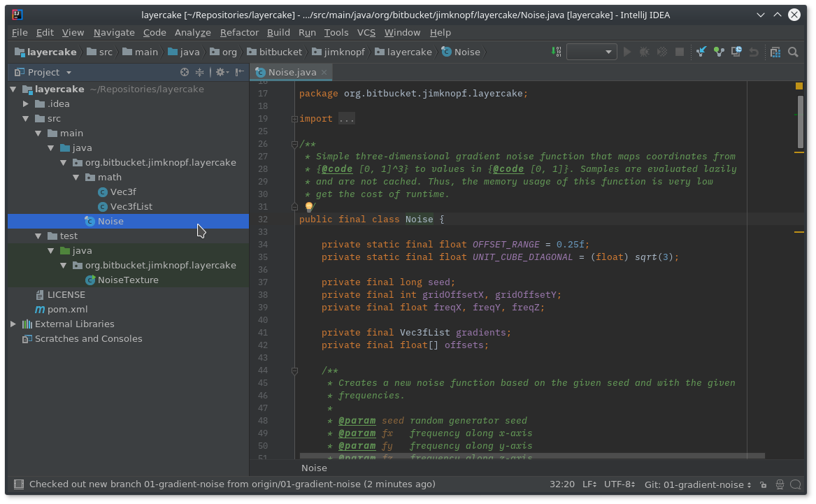This screenshot has width=816, height=504.
Task: Select LICENSE file in project tree
Action: [x=60, y=294]
